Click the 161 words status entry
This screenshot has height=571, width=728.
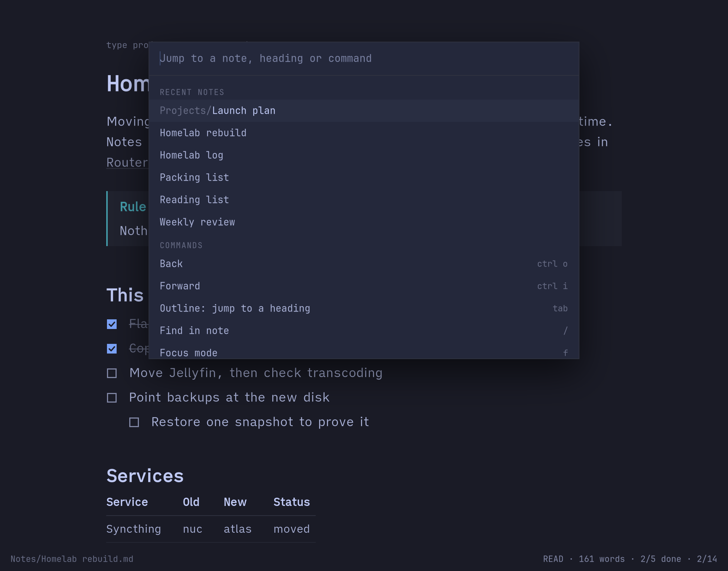pyautogui.click(x=602, y=559)
